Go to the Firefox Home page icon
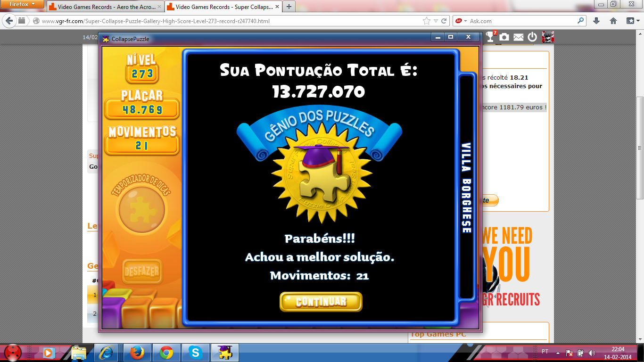Screen dimensions: 644x362 613,21
